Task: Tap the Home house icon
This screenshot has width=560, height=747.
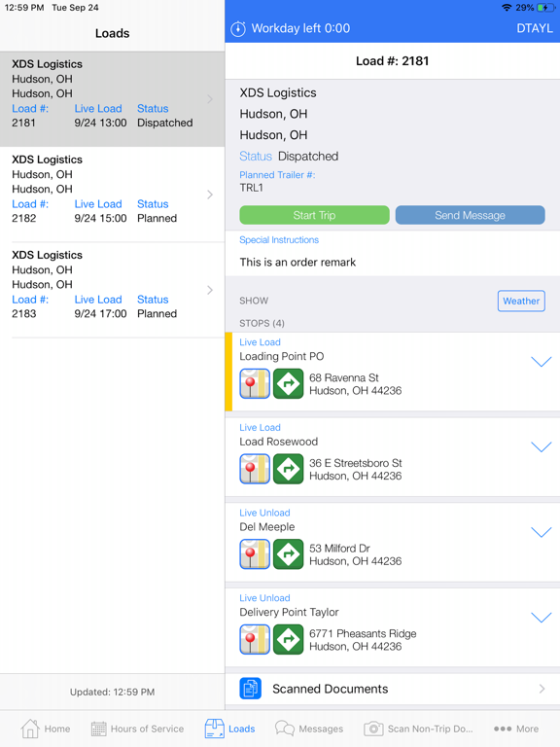Action: click(30, 729)
